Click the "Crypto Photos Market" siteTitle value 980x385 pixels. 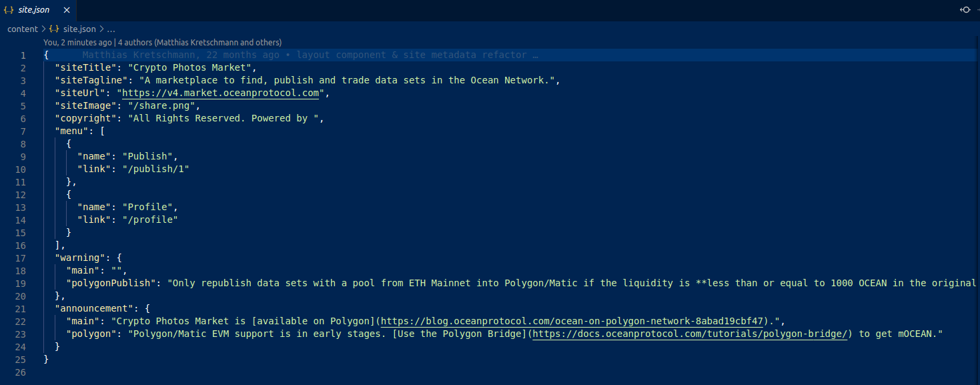point(190,67)
